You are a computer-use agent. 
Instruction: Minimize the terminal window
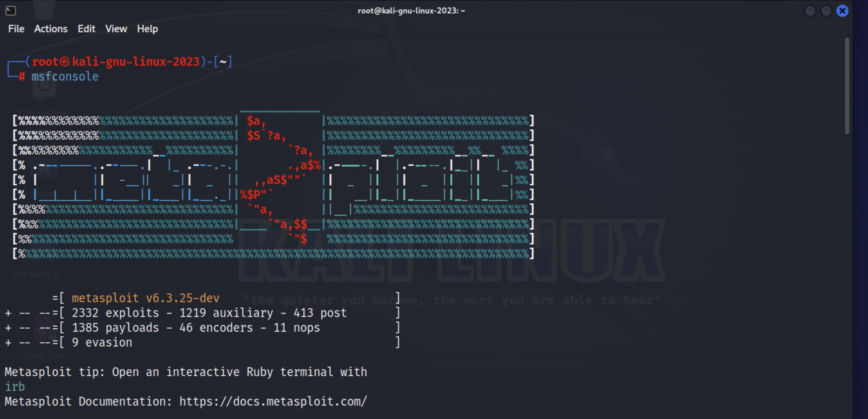[x=810, y=11]
